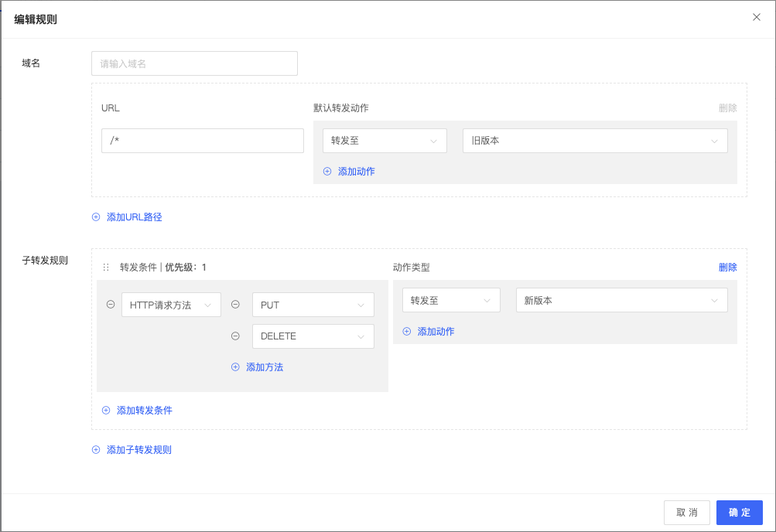The width and height of the screenshot is (776, 532).
Task: Open the DELETE method dropdown
Action: 313,336
